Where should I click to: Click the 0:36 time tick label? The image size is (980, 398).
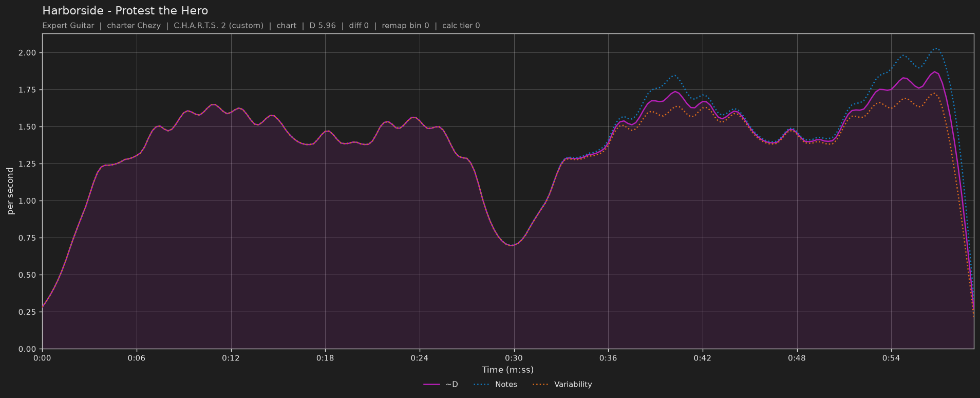608,358
